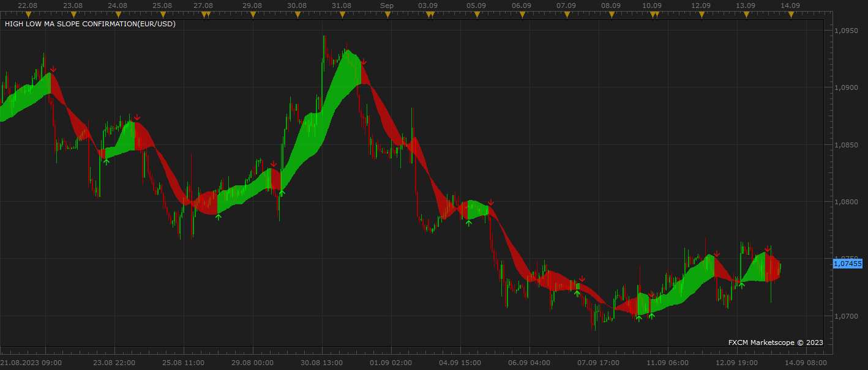The image size is (868, 370).
Task: Select the orange marker beneath Sep
Action: (387, 14)
